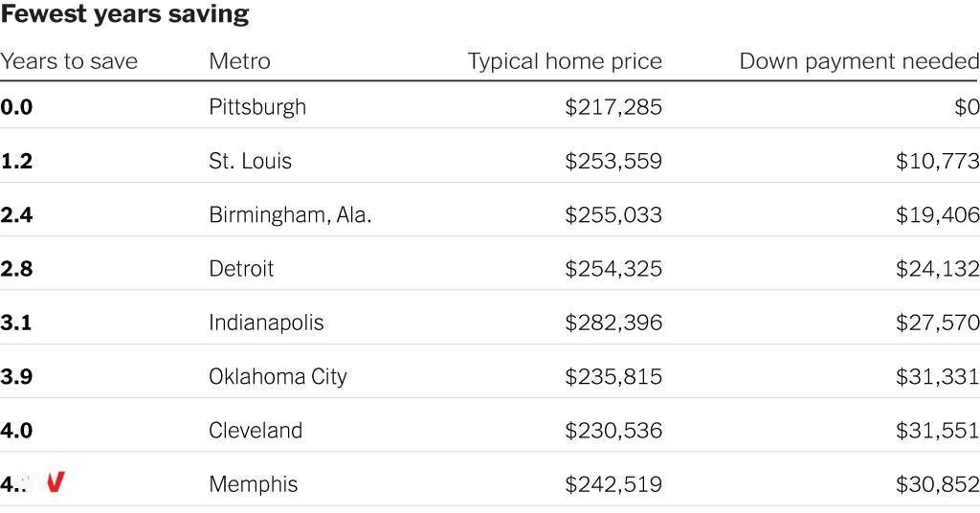The width and height of the screenshot is (980, 513).
Task: Click the 'Metro' column header
Action: tap(239, 61)
